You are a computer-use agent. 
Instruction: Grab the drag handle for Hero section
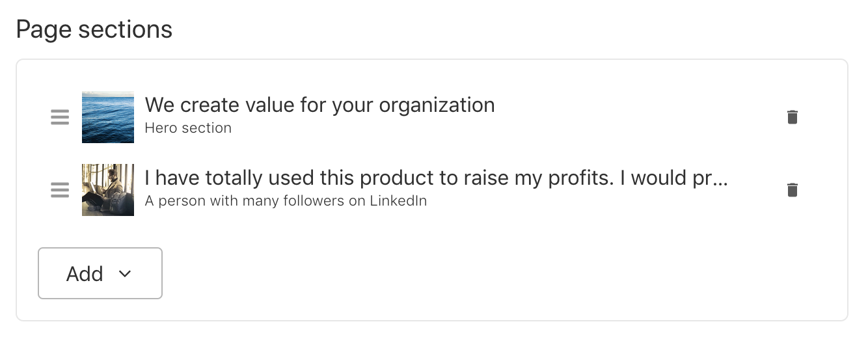[60, 117]
